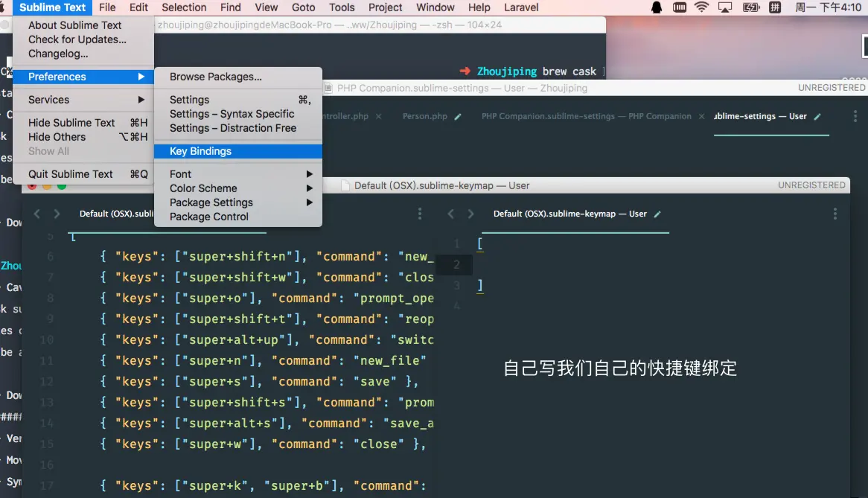The height and width of the screenshot is (498, 868).
Task: Expand the Services submenu arrow
Action: [x=141, y=100]
